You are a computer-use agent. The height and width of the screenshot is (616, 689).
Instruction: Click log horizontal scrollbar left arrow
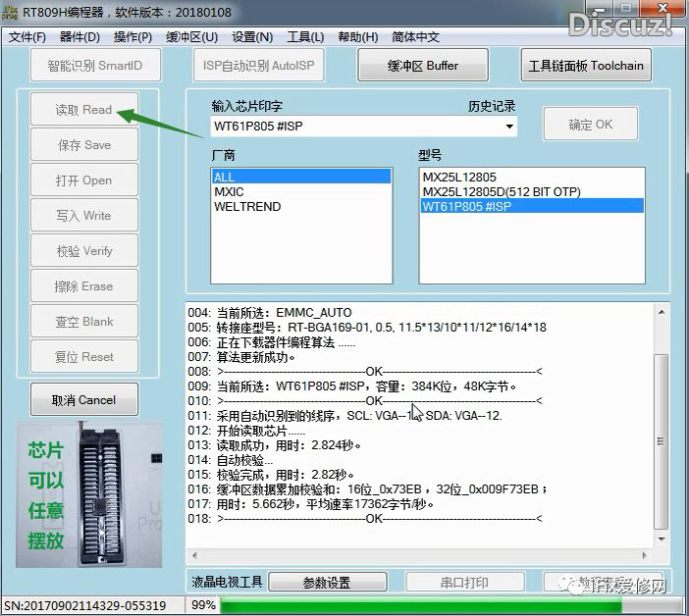point(194,555)
